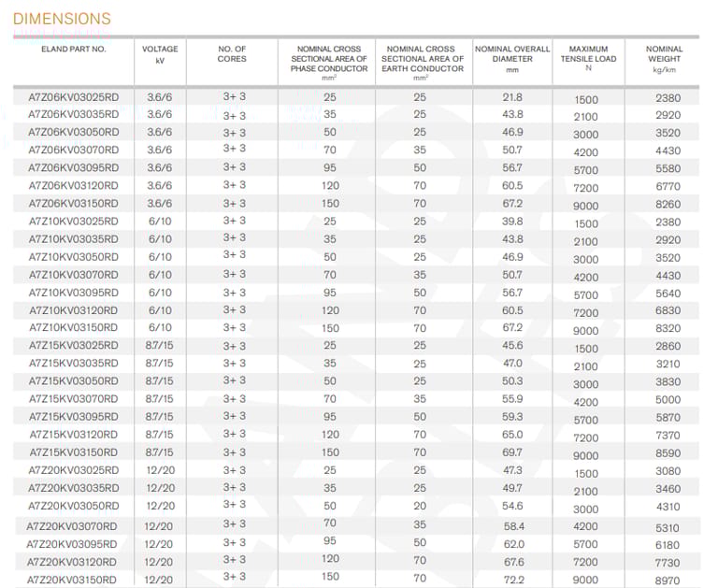Click diameter value 47.0
The width and height of the screenshot is (718, 588).
pos(512,363)
